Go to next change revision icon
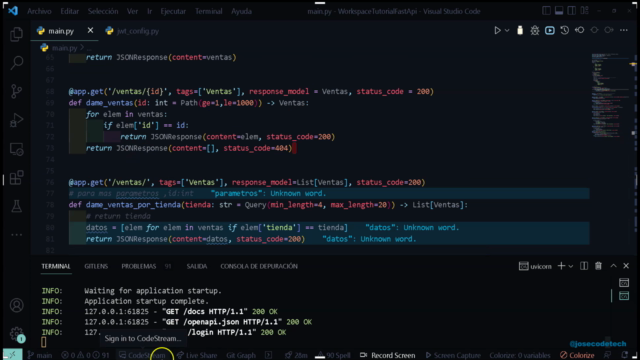This screenshot has height=360, width=640. pyautogui.click(x=609, y=30)
